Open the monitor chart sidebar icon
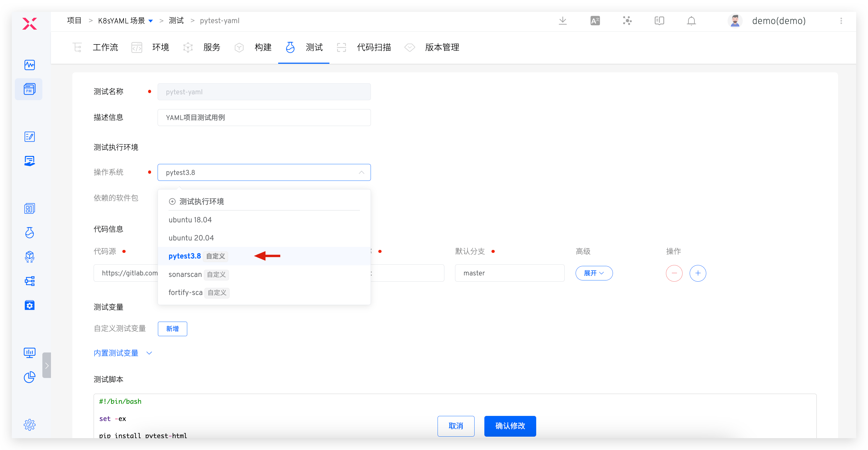Screen dimensions: 868x450 [29, 353]
